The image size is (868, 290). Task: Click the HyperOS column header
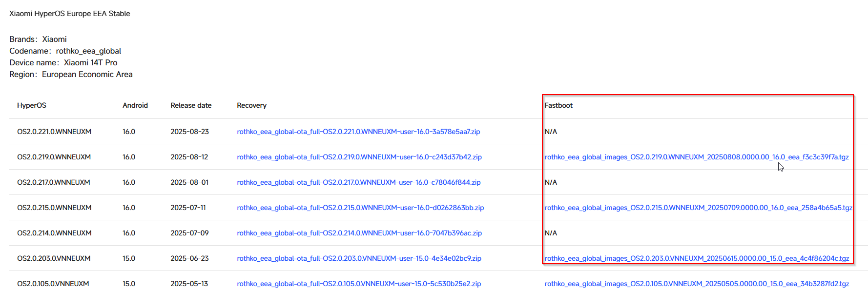(32, 105)
